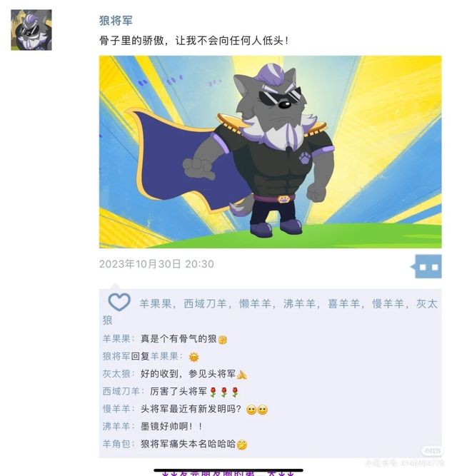
Task: Open 沸羊羊 in the likes list
Action: [x=299, y=303]
